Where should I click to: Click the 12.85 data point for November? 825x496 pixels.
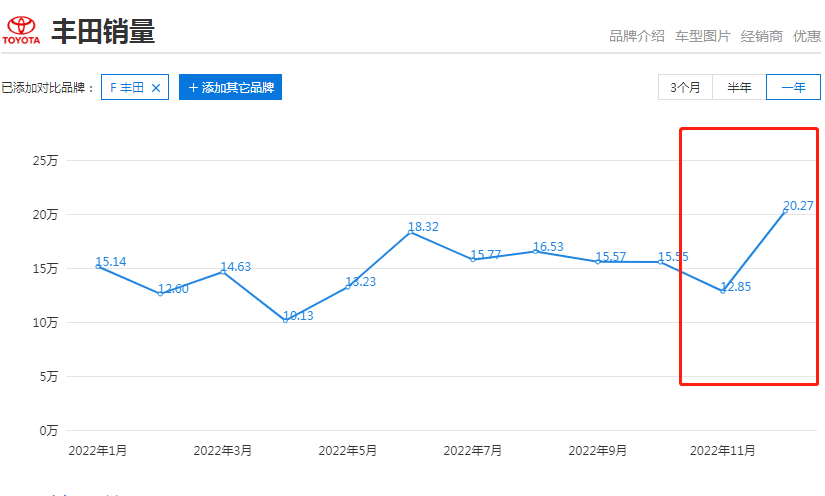[722, 291]
